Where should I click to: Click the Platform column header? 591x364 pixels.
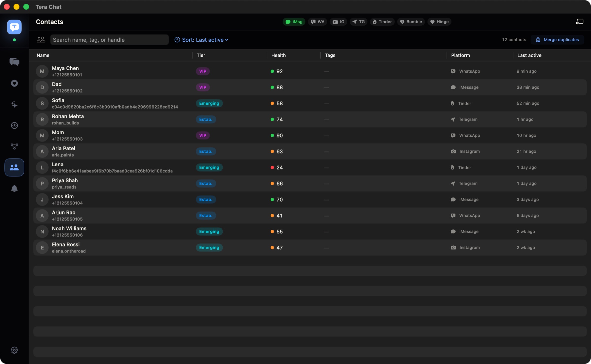(x=460, y=55)
